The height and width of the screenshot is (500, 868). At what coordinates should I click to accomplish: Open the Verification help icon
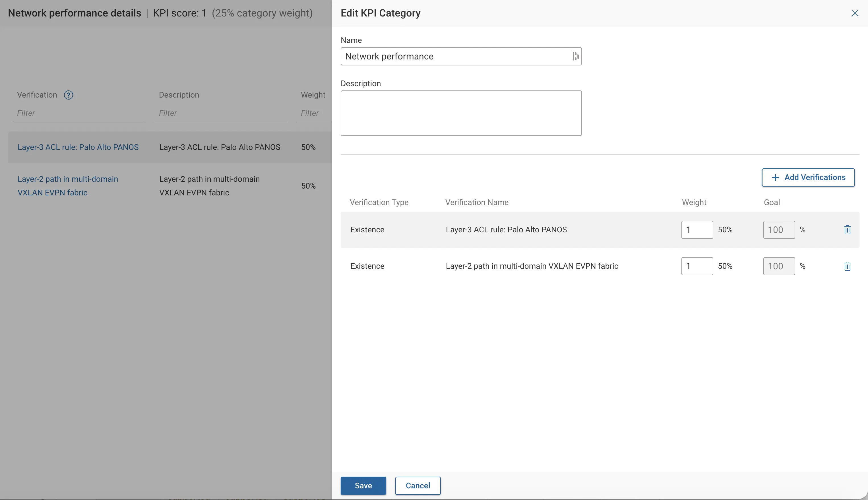[69, 95]
